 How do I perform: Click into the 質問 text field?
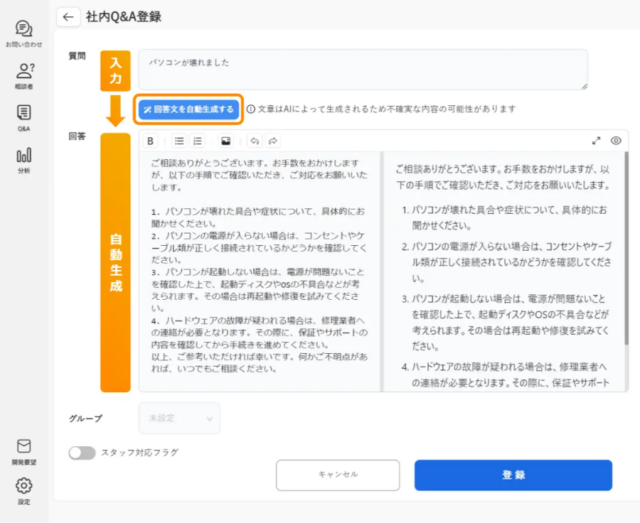pyautogui.click(x=363, y=69)
